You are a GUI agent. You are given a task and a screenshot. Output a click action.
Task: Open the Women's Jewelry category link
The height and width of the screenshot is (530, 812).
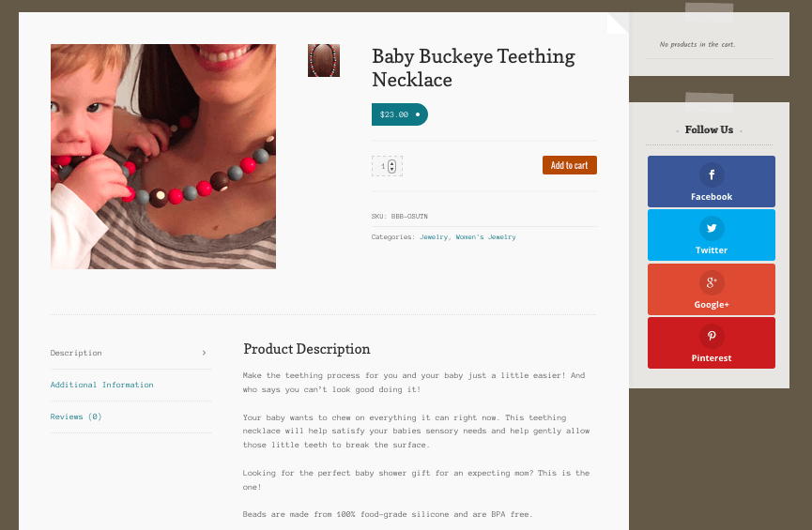pos(485,237)
